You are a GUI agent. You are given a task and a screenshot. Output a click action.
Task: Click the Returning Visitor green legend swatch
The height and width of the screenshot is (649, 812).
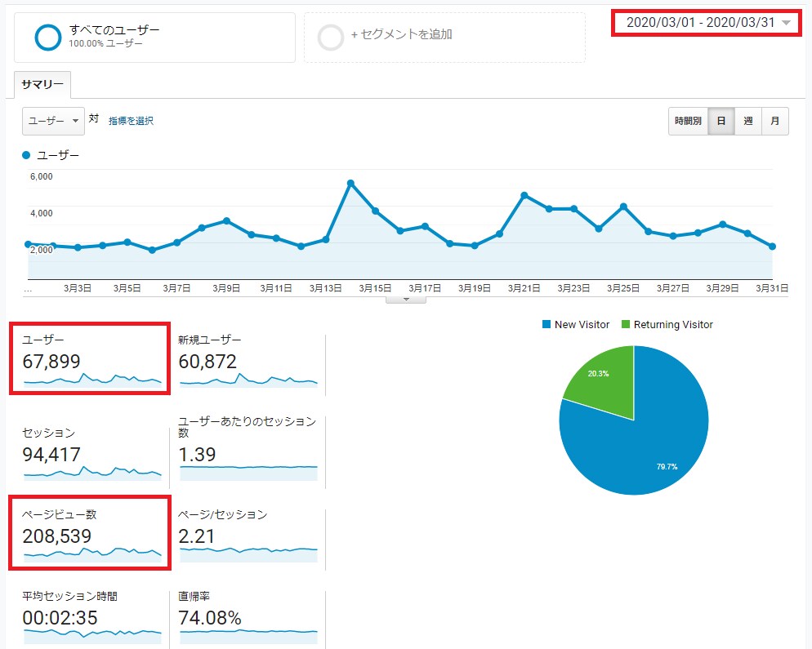626,325
